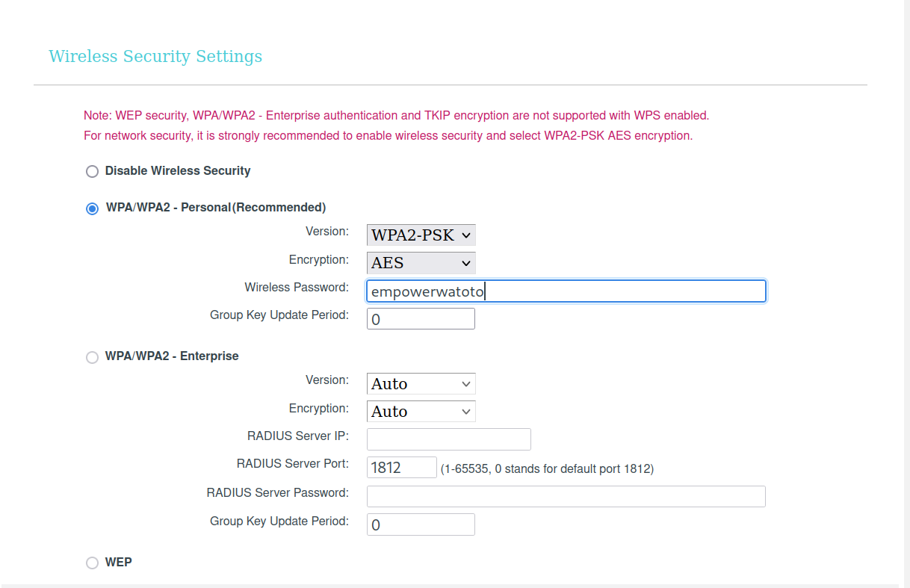910x588 pixels.
Task: Click the RADIUS Server IP input box
Action: coord(448,439)
